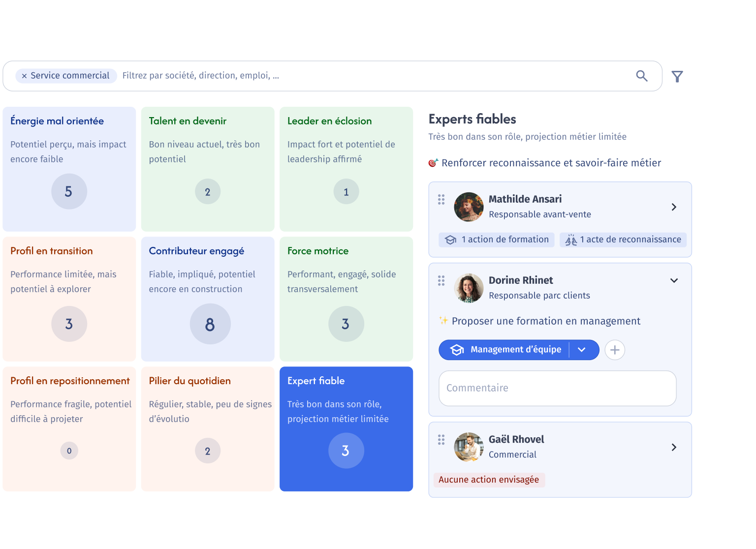Click the count 3 in Profil en transition
This screenshot has height=549, width=756.
click(x=69, y=324)
